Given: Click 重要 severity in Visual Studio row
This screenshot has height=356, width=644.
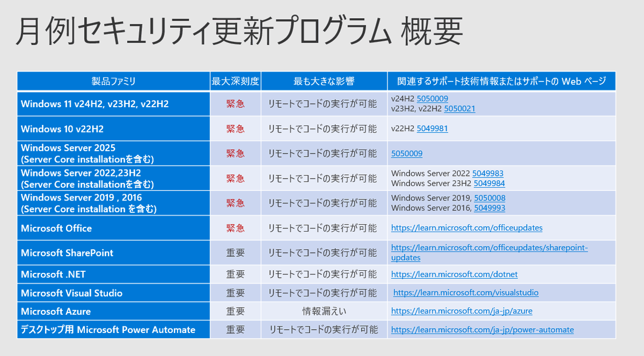Looking at the screenshot, I should point(236,293).
